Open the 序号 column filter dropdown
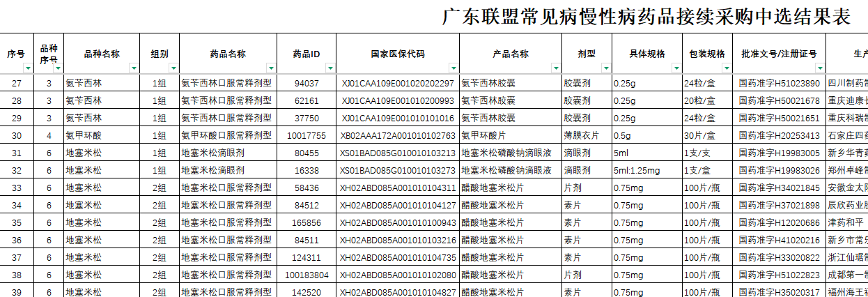The image size is (868, 297). tap(28, 68)
